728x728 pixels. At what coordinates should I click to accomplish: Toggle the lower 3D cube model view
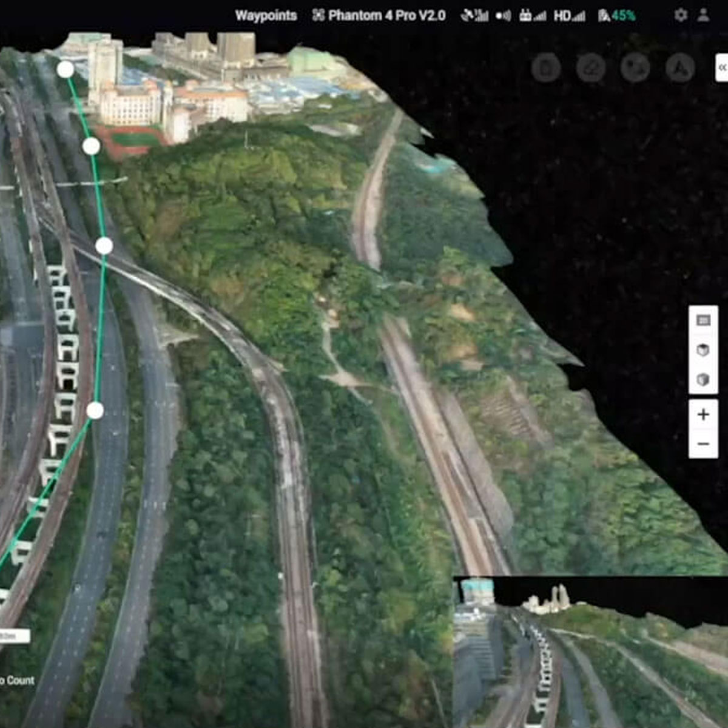[703, 380]
